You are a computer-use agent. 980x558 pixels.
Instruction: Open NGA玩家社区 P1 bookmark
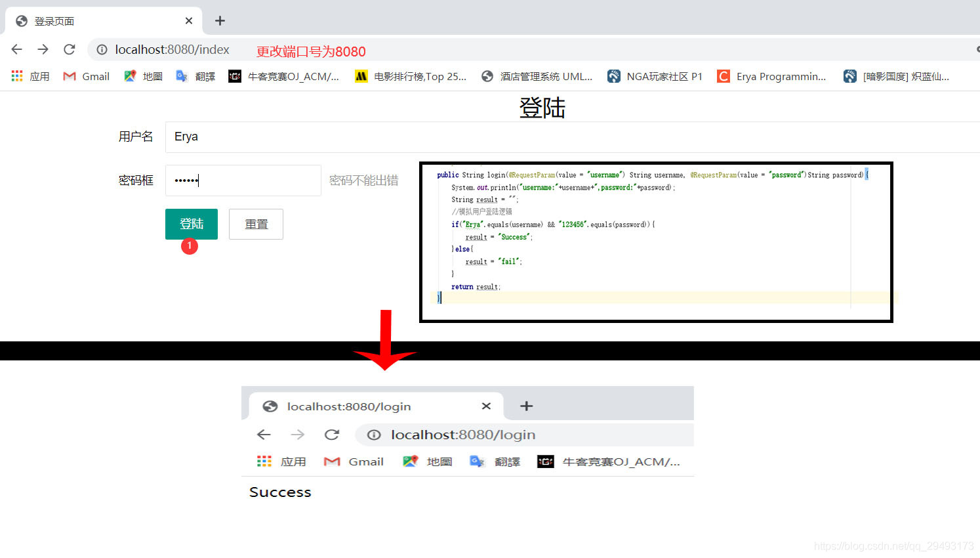(x=655, y=76)
